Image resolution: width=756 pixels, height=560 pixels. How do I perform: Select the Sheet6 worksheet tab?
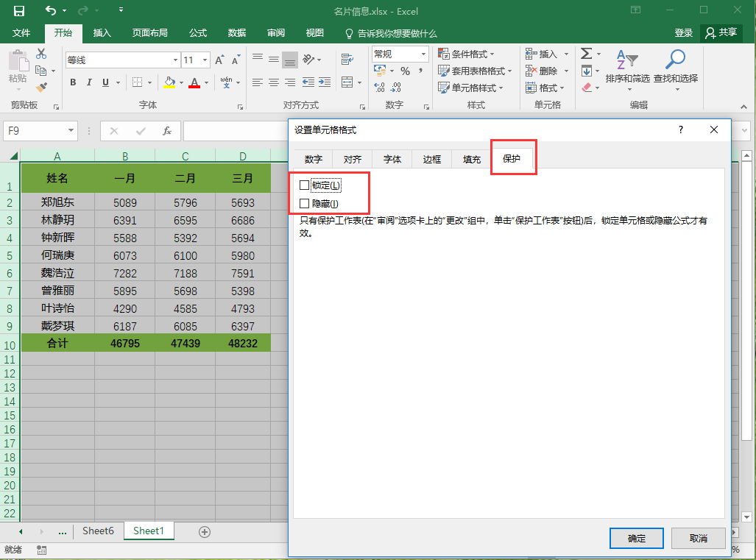tap(98, 531)
